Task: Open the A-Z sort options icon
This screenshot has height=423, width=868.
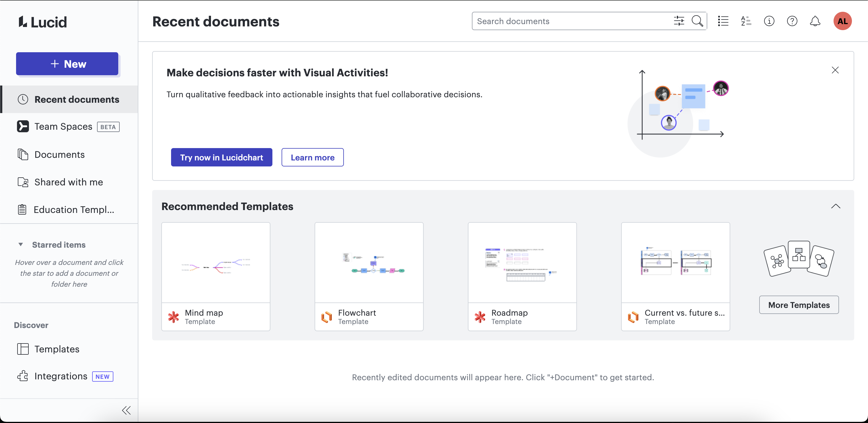Action: point(746,21)
